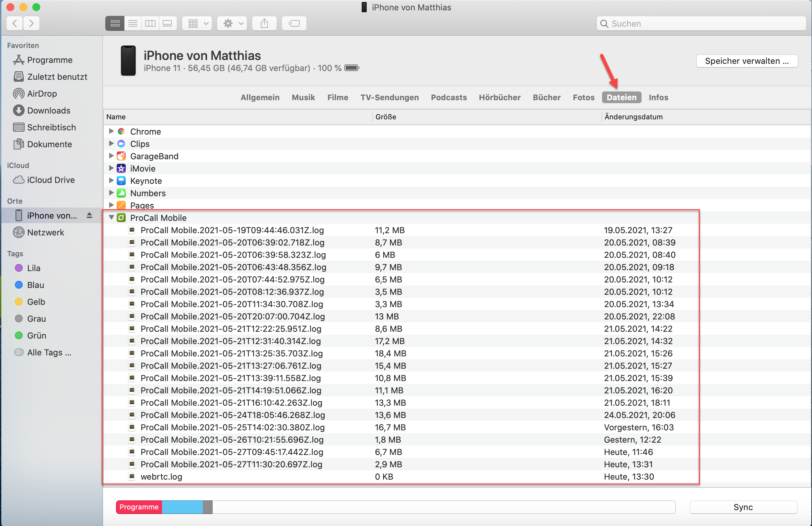Switch to the Filme tab

coord(338,97)
